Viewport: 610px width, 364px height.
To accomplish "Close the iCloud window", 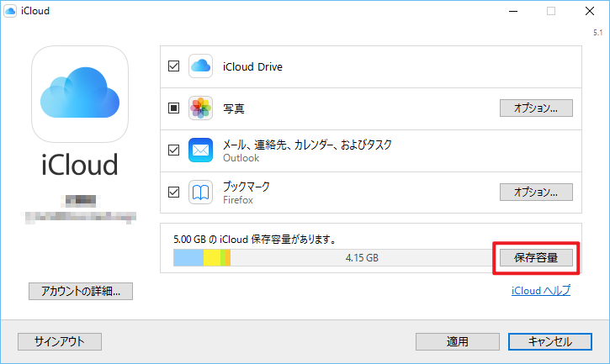I will pos(589,12).
